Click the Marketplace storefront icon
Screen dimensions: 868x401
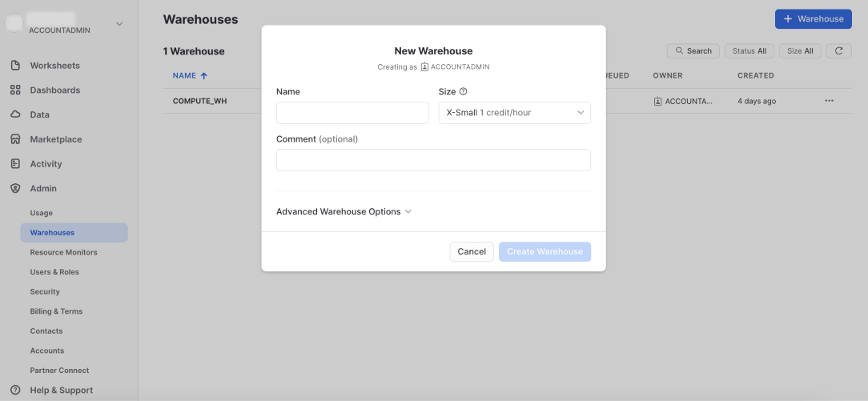click(x=15, y=139)
